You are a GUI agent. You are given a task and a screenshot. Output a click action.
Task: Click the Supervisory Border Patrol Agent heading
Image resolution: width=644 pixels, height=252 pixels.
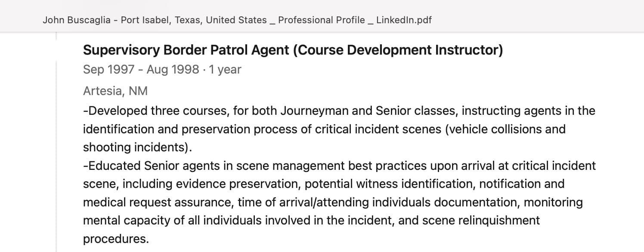(293, 50)
